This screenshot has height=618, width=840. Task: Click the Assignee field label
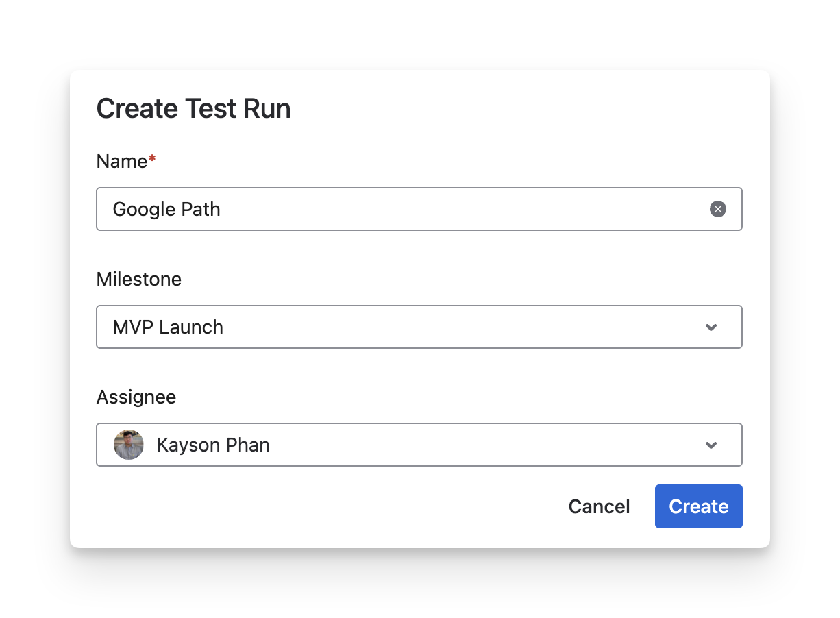click(136, 397)
